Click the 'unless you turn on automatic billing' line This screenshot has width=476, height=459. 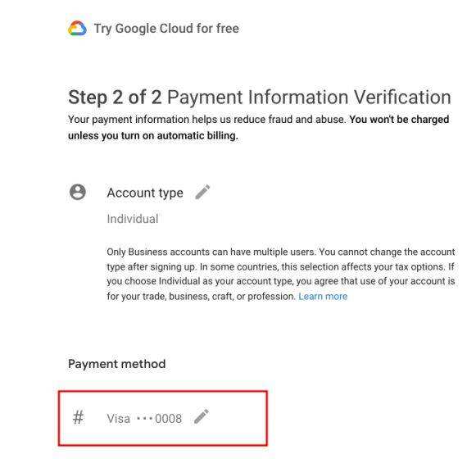[153, 135]
